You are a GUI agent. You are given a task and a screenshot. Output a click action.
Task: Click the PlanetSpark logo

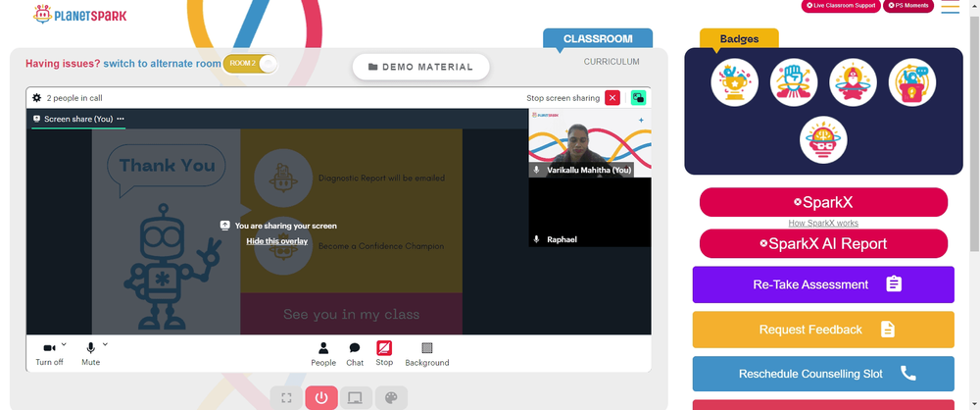pyautogui.click(x=80, y=15)
